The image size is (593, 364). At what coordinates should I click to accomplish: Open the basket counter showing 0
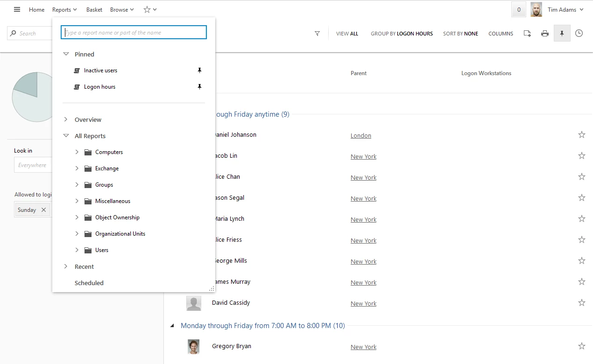(x=519, y=9)
